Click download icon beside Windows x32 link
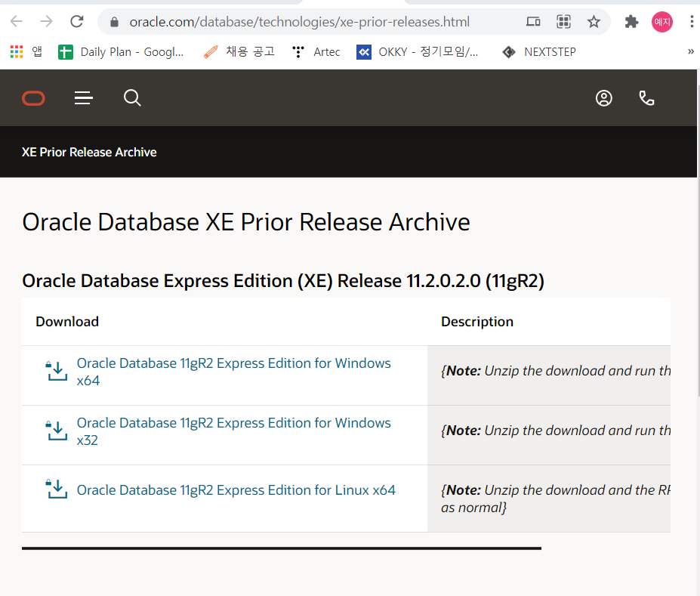This screenshot has width=700, height=596. tap(57, 431)
